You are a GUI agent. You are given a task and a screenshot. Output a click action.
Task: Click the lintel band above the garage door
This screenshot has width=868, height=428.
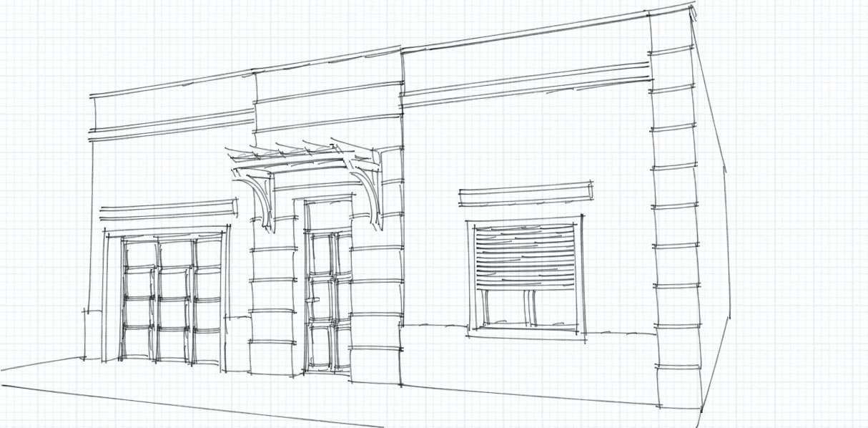point(168,209)
